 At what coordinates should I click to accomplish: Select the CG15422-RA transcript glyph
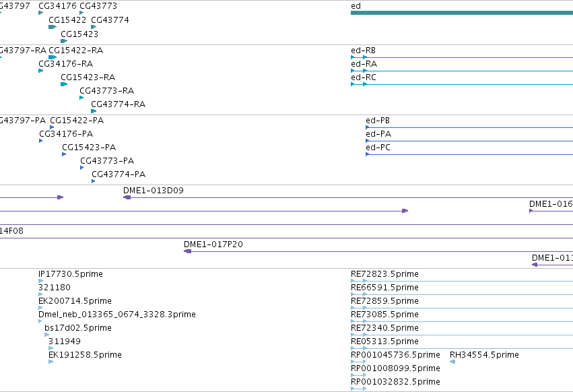(53, 57)
